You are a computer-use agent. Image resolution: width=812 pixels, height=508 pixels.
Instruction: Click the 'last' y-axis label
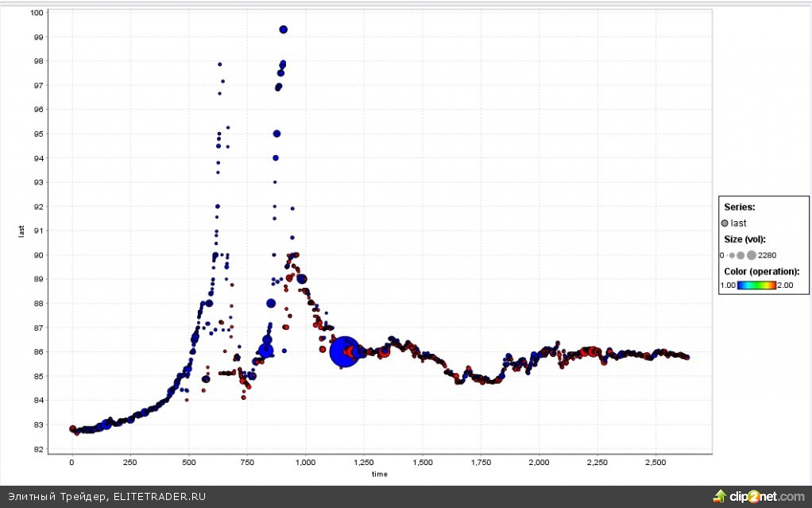click(21, 231)
